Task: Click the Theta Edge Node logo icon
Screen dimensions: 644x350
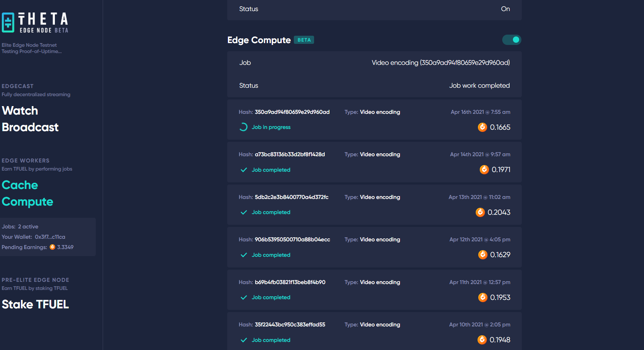Action: pos(8,22)
